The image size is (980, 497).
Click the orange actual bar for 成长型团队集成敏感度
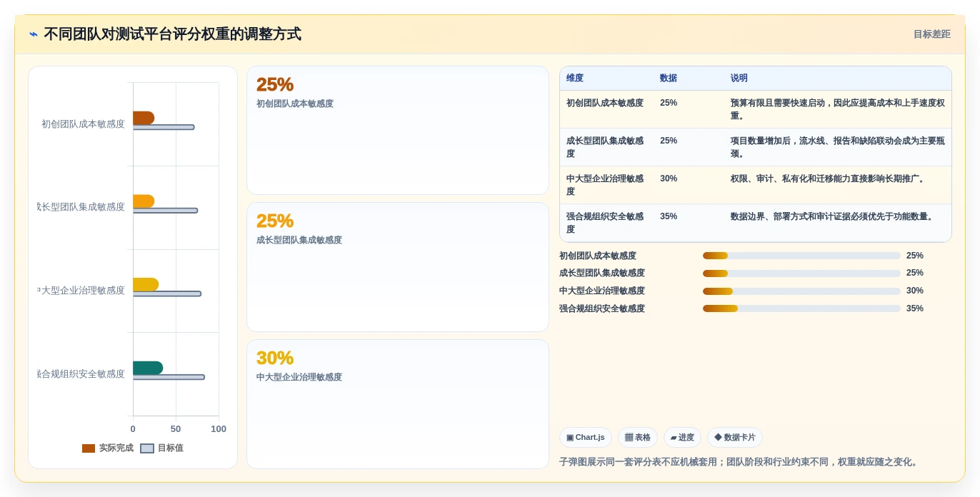click(144, 201)
